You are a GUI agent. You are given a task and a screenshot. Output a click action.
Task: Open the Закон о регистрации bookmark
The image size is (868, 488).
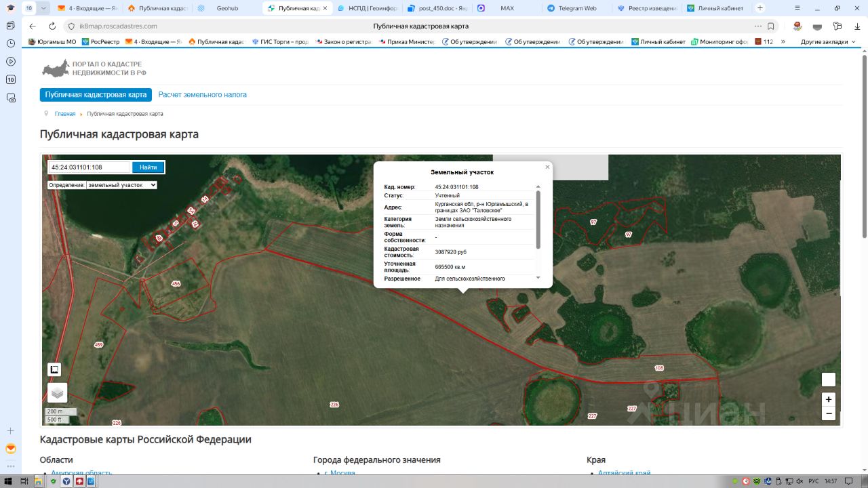click(x=343, y=41)
